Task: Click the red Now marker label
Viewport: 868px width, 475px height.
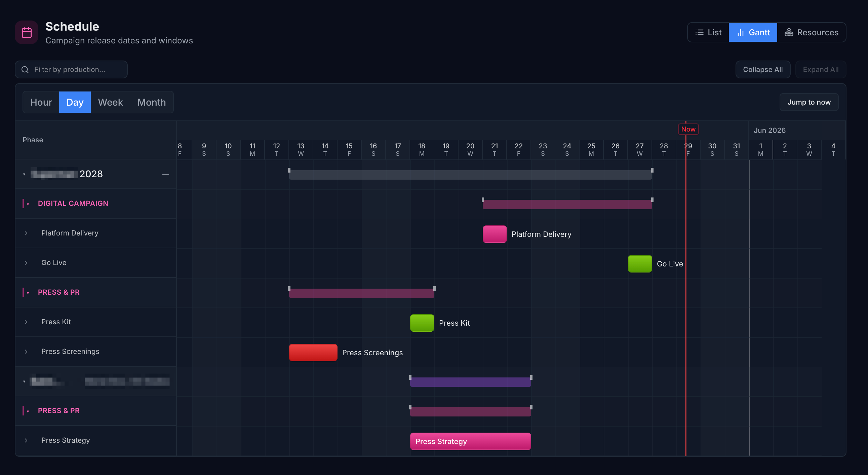Action: tap(688, 129)
